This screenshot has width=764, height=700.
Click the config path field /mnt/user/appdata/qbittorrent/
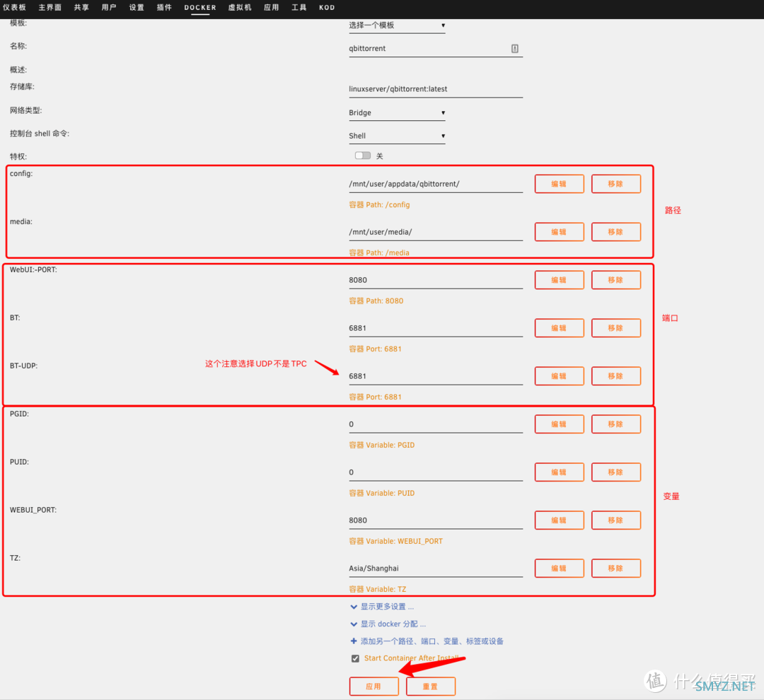pyautogui.click(x=436, y=184)
